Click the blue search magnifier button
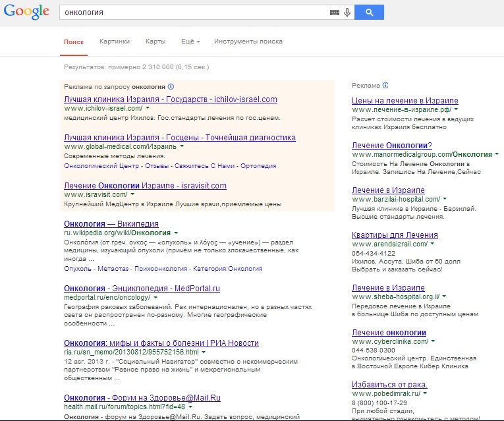504x421 pixels. [370, 13]
